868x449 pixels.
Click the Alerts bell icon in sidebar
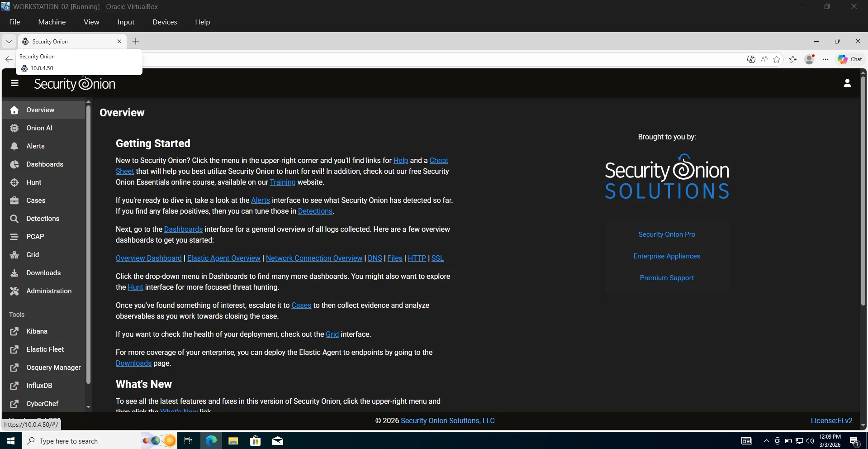tap(14, 146)
